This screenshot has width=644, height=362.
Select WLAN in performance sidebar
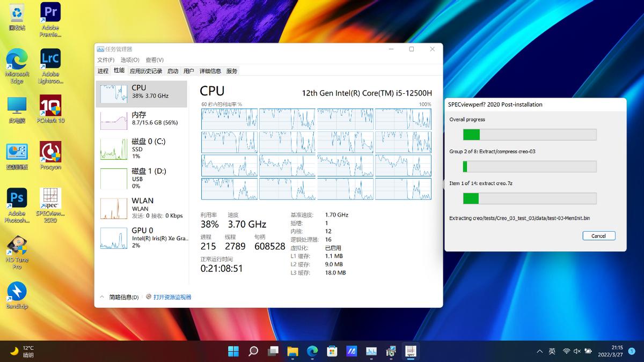142,208
